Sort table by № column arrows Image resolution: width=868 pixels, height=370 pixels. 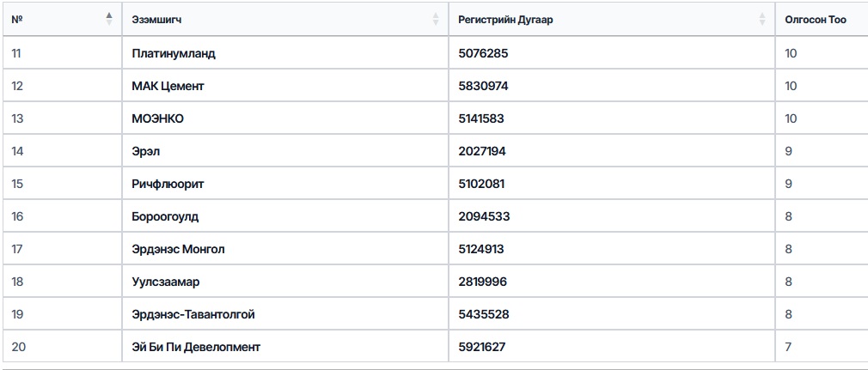(x=109, y=20)
